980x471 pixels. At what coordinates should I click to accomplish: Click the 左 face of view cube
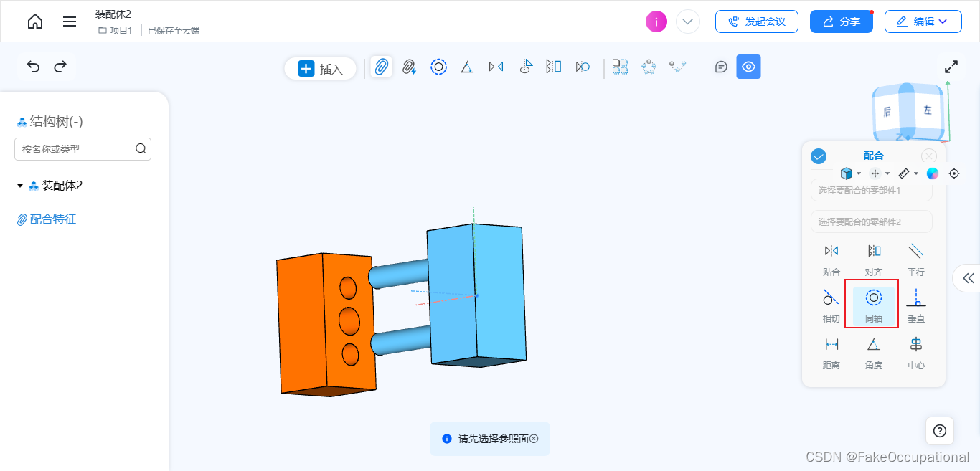tap(928, 110)
